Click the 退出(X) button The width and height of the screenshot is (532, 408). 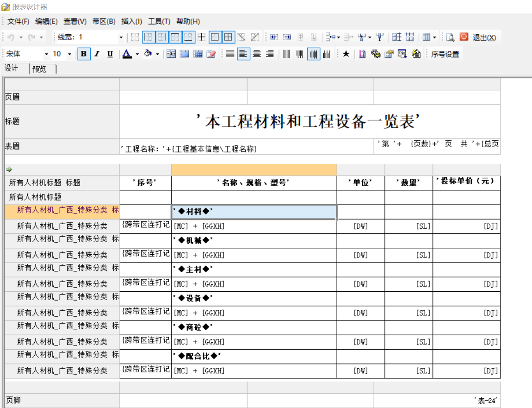point(484,38)
